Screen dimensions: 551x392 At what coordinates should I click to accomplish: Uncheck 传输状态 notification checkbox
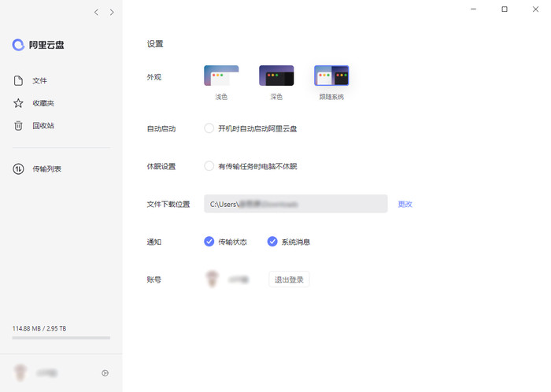209,242
